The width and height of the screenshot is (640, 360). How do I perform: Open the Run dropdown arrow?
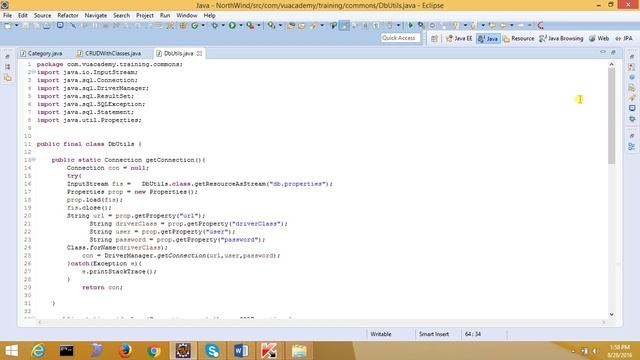point(241,25)
